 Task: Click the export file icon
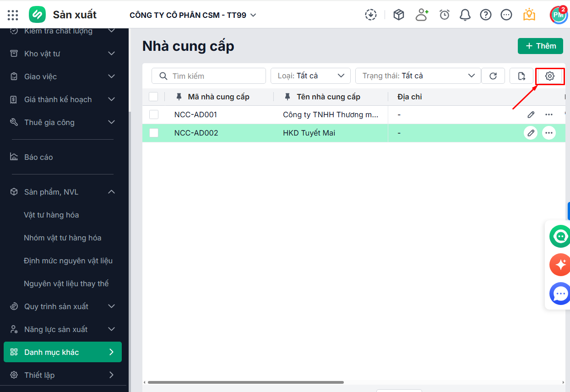[x=521, y=76]
